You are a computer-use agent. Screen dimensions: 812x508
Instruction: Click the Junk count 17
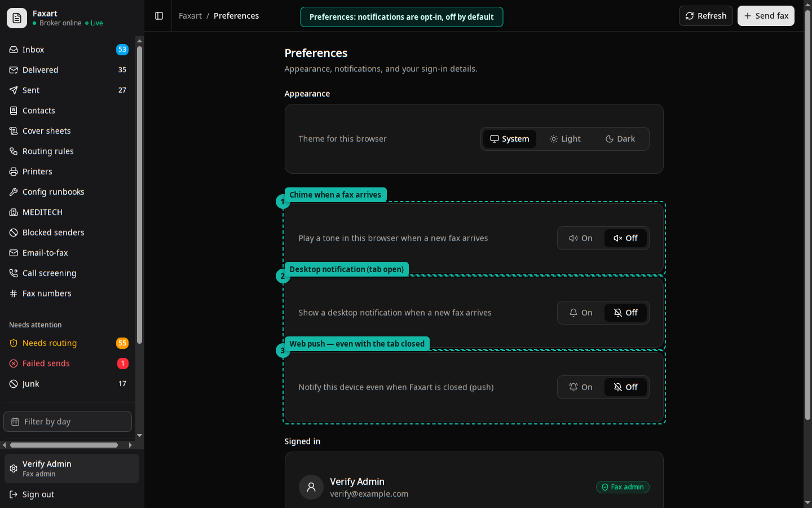(x=122, y=384)
